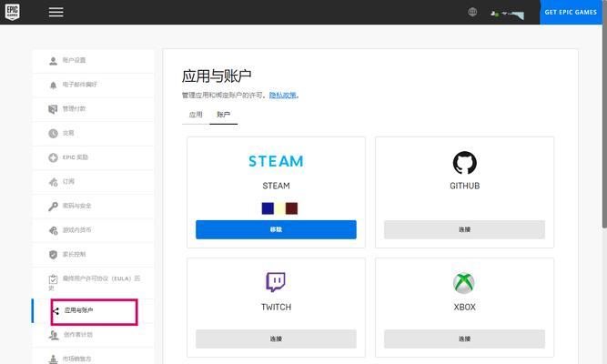Click the GITHUB label text
This screenshot has height=364, width=607.
point(464,186)
